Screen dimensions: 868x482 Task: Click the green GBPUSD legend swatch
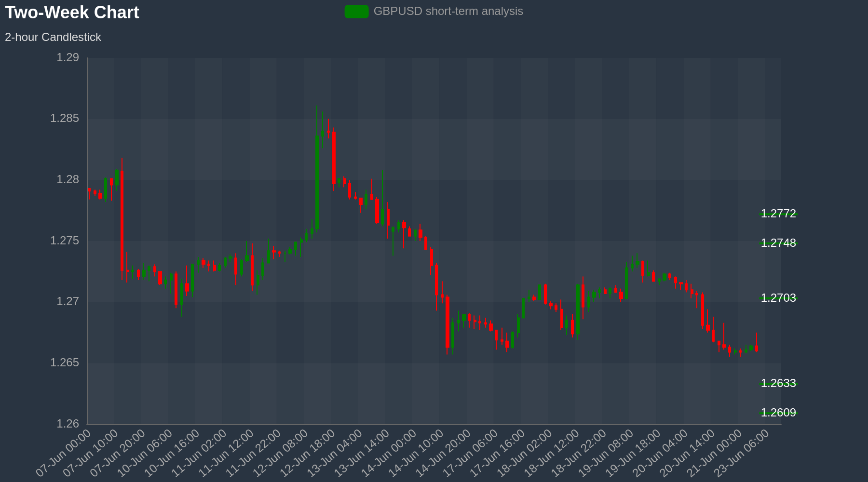(x=357, y=12)
